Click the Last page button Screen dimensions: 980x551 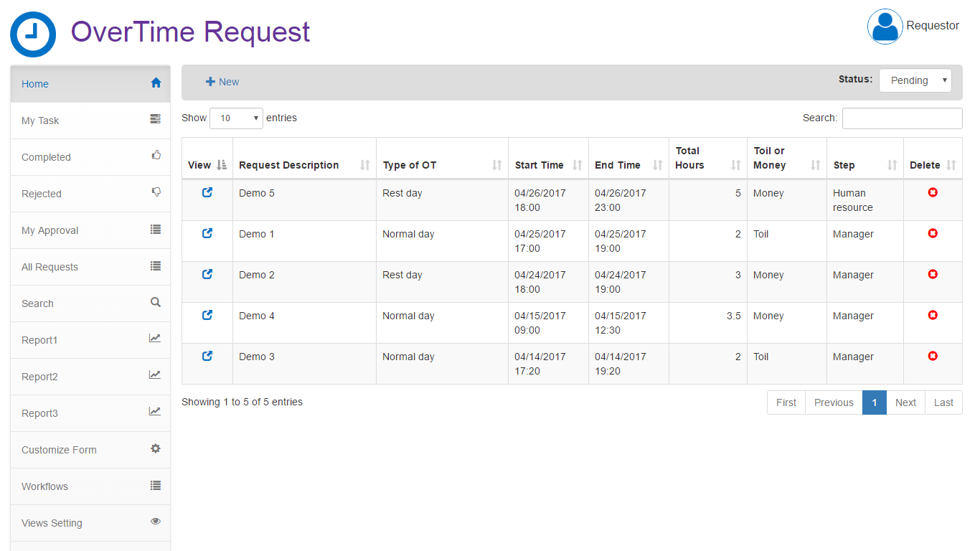tap(943, 402)
